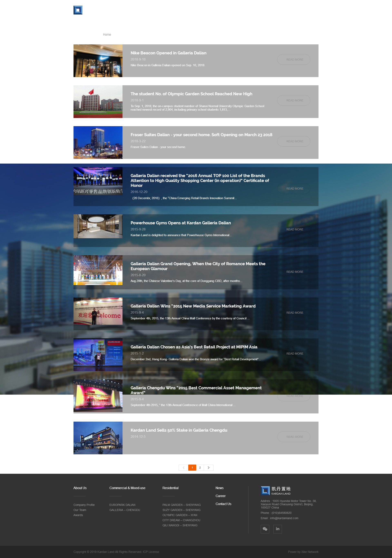Open the WeChat icon in footer

tap(265, 529)
